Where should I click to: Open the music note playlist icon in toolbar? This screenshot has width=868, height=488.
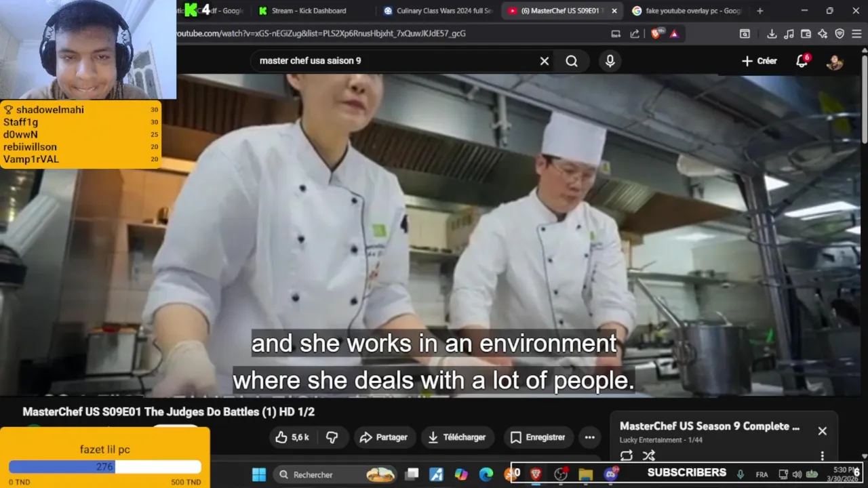coord(789,34)
